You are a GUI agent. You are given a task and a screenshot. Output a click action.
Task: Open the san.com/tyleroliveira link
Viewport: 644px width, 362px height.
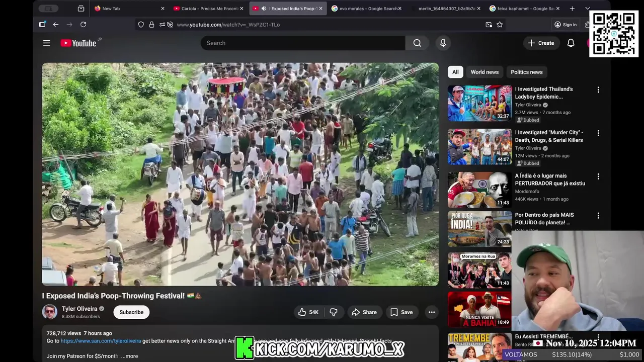(101, 341)
